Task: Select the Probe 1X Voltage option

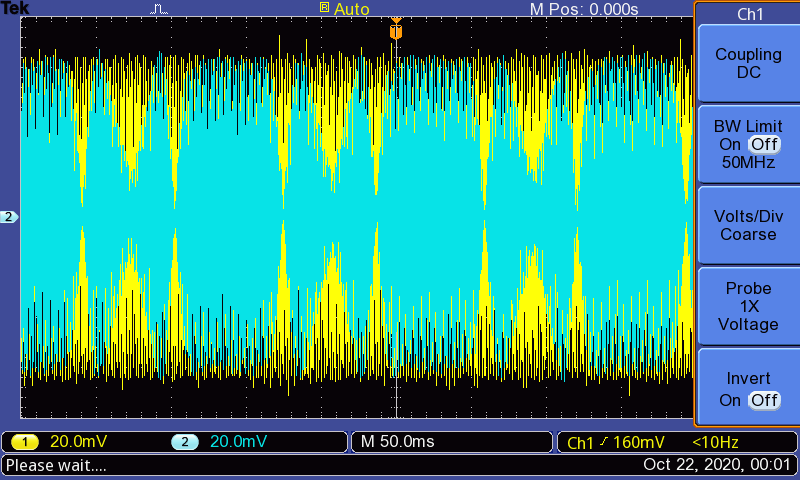Action: pos(748,306)
